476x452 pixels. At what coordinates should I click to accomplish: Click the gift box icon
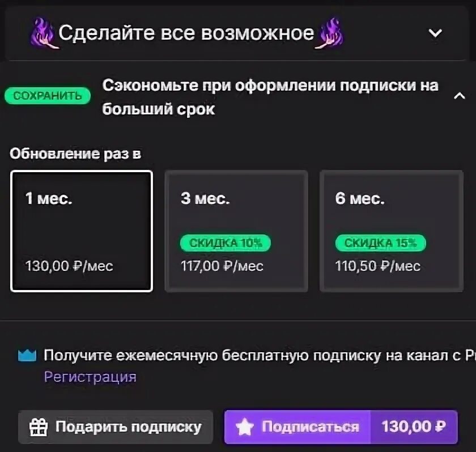tap(39, 427)
